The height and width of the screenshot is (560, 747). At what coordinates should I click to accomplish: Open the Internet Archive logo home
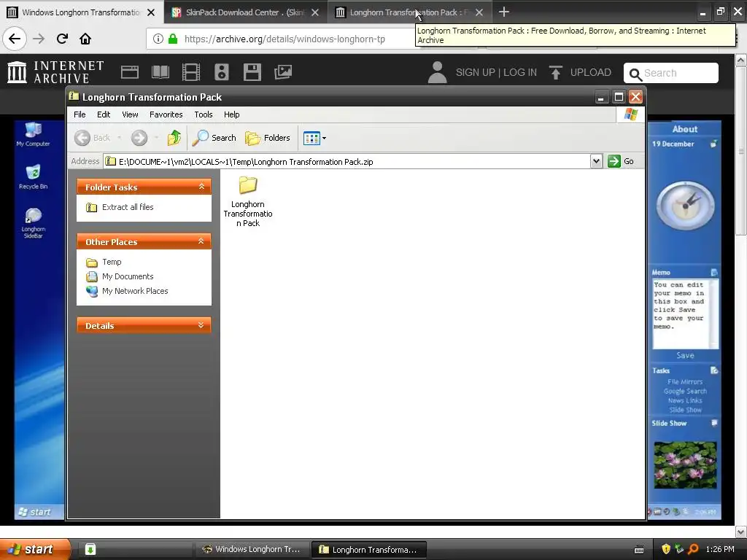click(x=55, y=72)
